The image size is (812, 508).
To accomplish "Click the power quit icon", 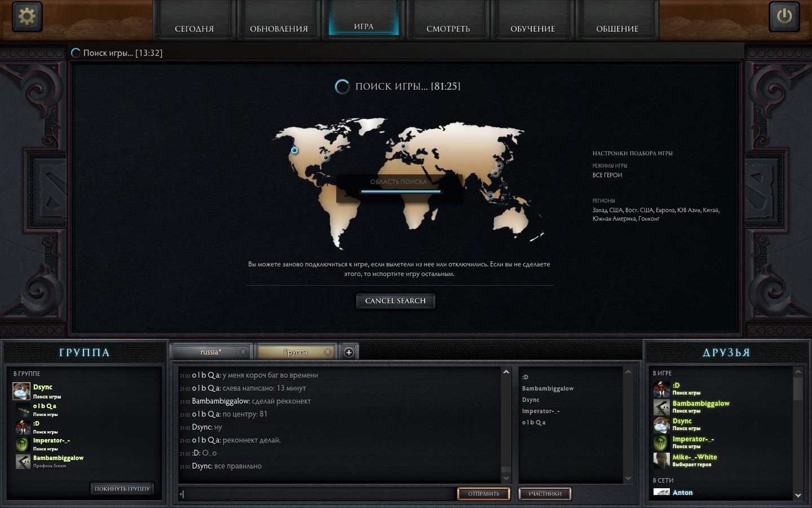I will (784, 17).
